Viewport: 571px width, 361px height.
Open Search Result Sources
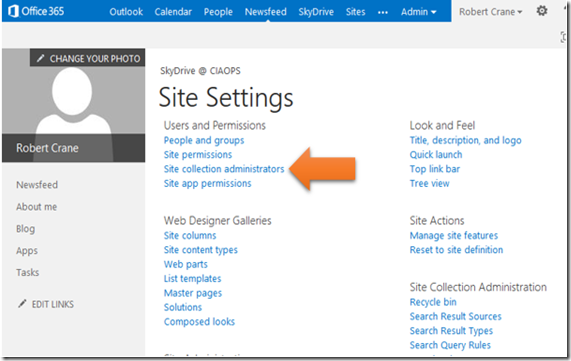pos(456,316)
